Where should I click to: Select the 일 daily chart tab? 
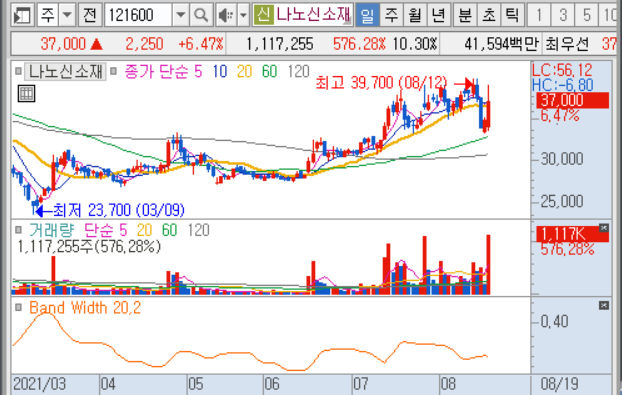point(367,15)
